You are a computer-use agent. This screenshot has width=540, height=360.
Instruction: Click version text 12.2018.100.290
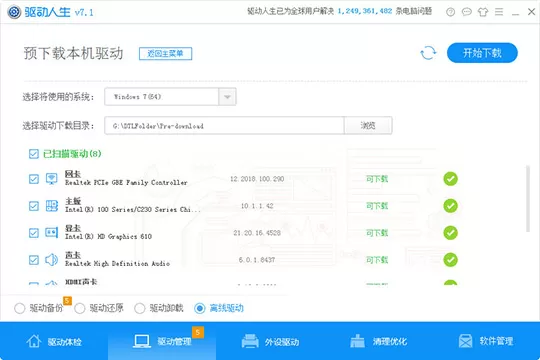click(x=257, y=179)
